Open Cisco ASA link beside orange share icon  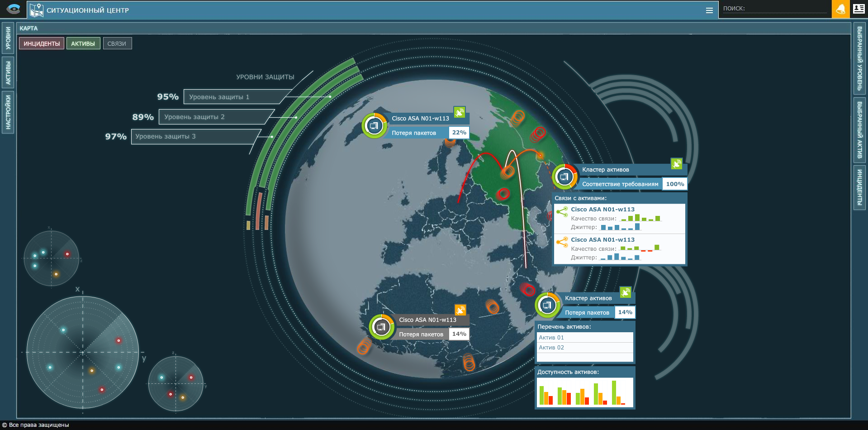602,240
